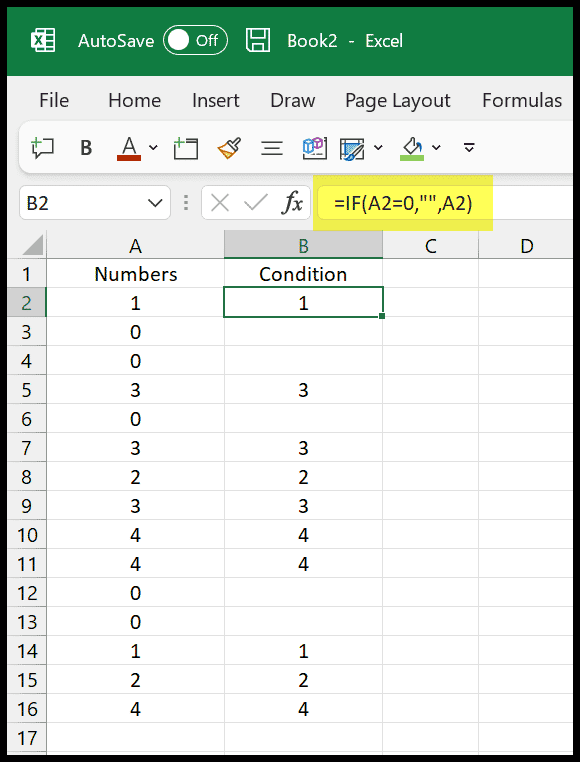This screenshot has width=580, height=762.
Task: Apply the green fill color bucket
Action: click(412, 148)
